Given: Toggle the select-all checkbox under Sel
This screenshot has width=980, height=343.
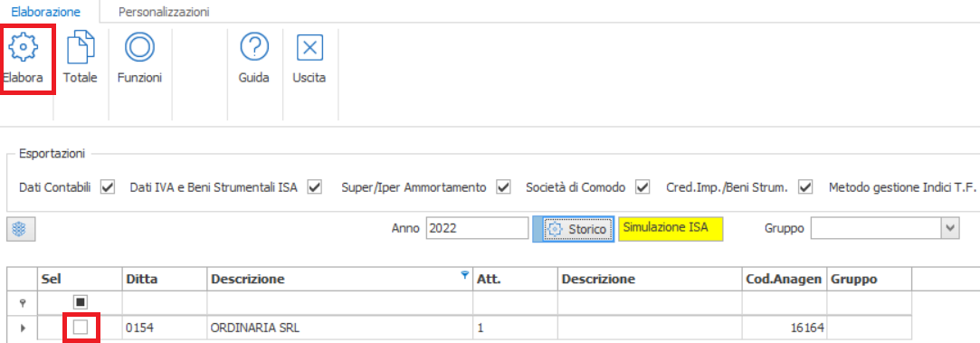Looking at the screenshot, I should [x=80, y=302].
